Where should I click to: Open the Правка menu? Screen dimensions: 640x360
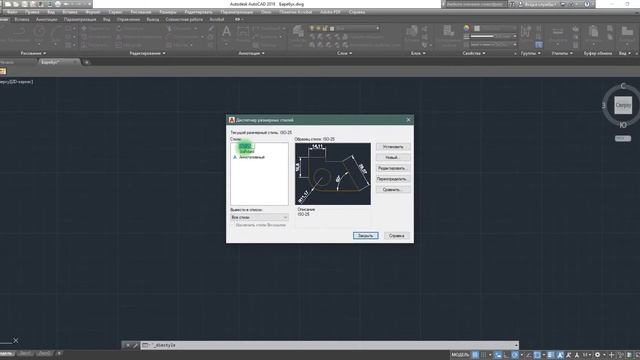tap(32, 12)
